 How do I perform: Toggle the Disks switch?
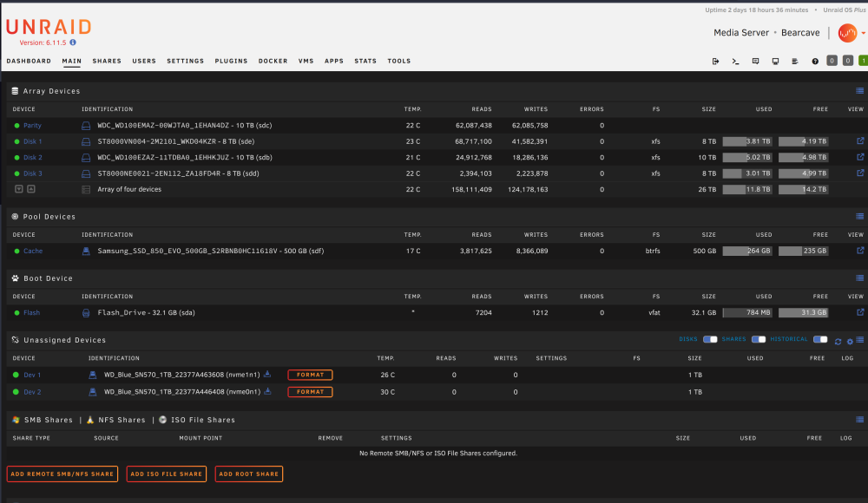click(710, 339)
